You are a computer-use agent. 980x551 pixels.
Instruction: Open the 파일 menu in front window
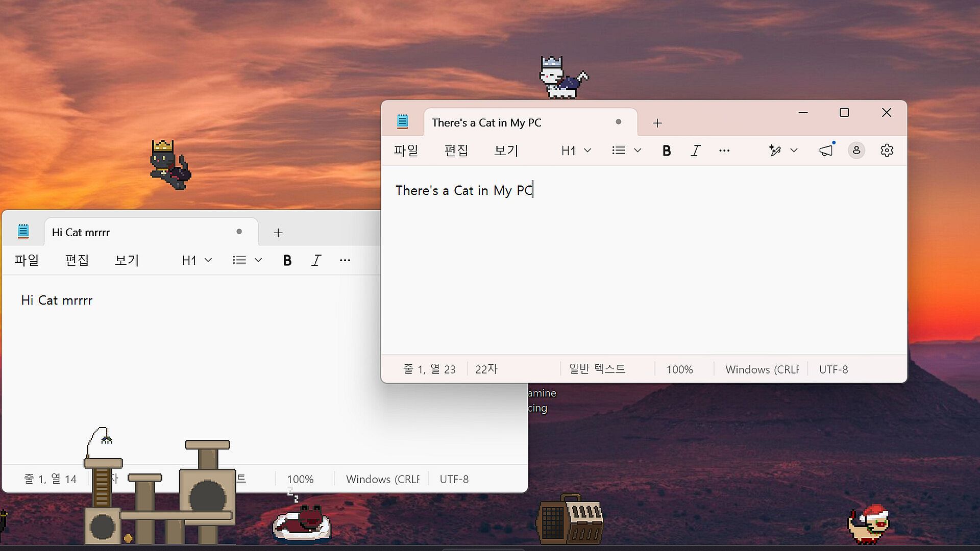pyautogui.click(x=406, y=151)
